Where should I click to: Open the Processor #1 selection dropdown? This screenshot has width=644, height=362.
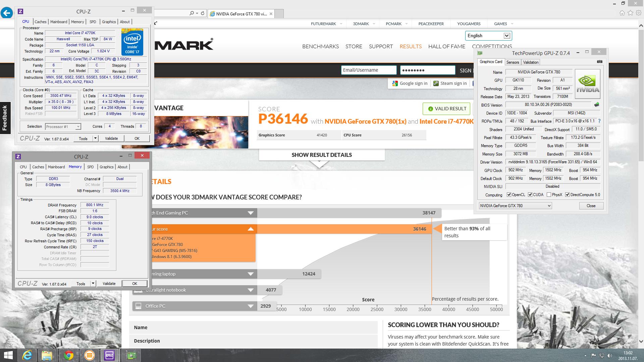pos(63,127)
